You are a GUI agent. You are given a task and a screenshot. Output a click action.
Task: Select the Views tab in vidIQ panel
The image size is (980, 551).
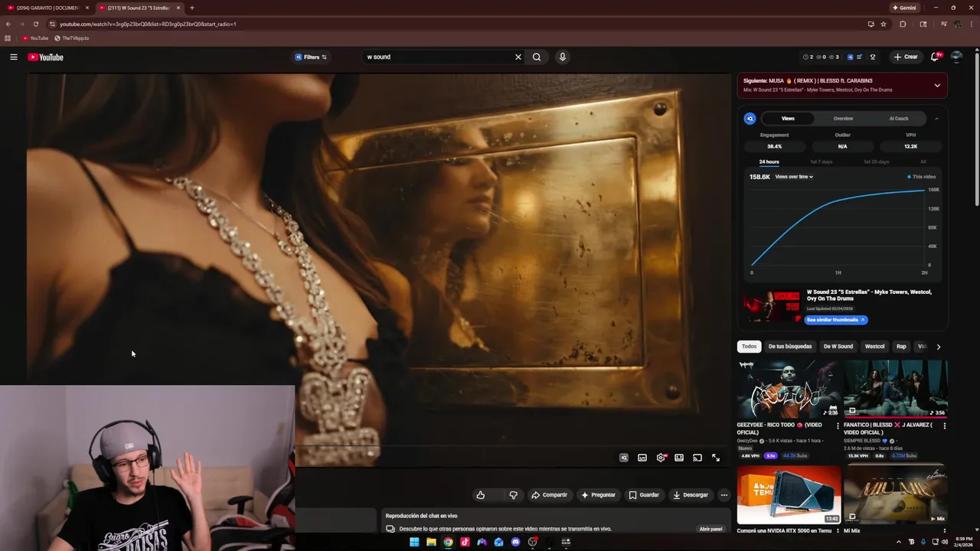(788, 119)
